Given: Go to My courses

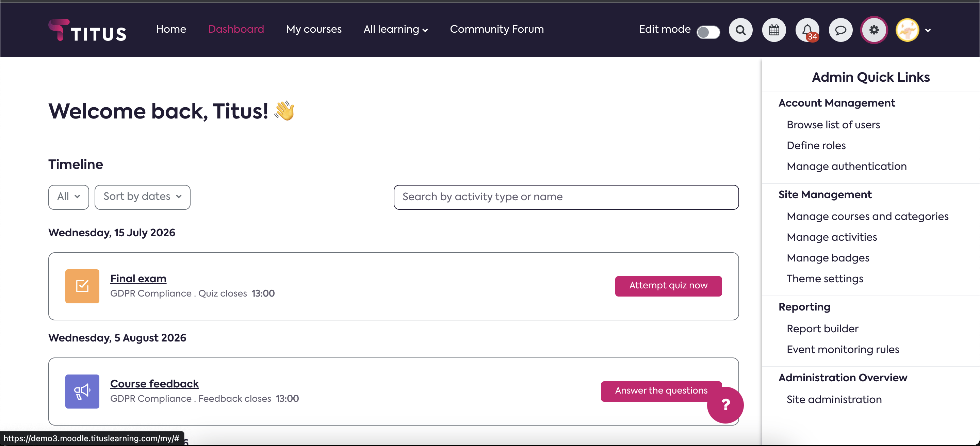Looking at the screenshot, I should tap(313, 29).
